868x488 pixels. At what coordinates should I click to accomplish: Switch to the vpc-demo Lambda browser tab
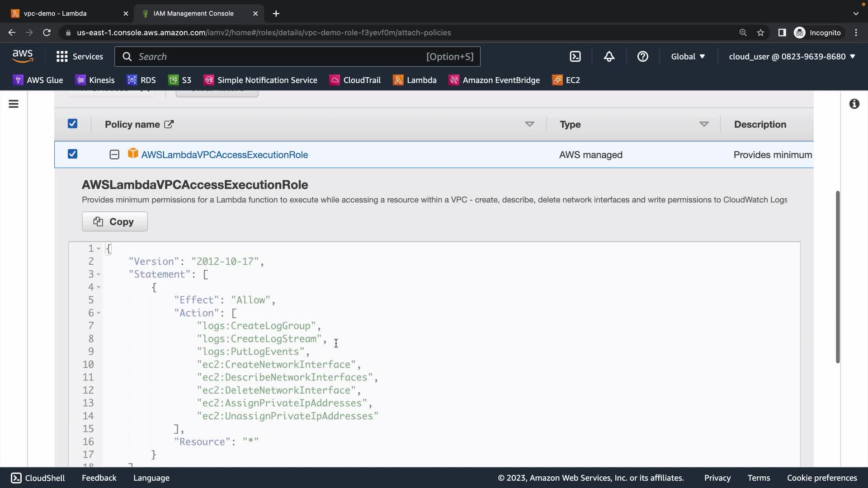[x=55, y=14]
